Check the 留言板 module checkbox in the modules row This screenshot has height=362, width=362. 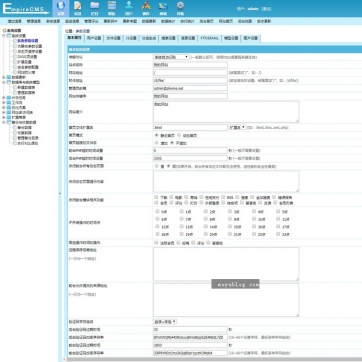[x=241, y=202]
